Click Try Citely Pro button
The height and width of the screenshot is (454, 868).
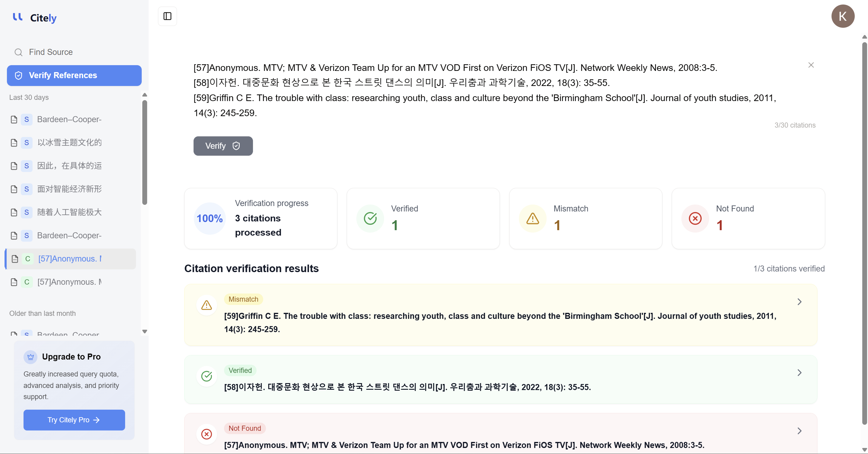pyautogui.click(x=74, y=420)
